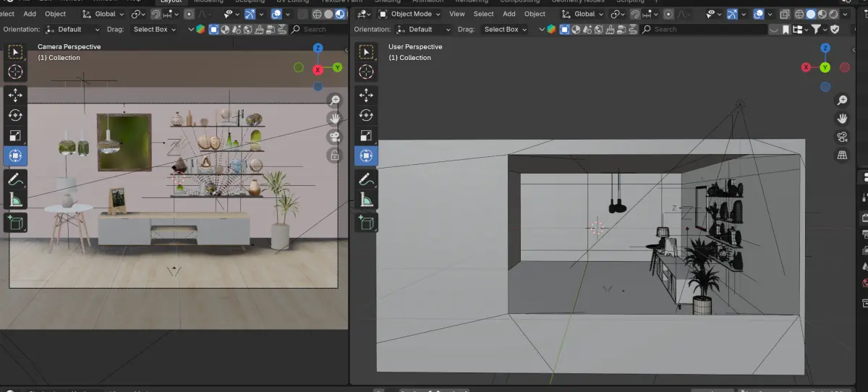Select the Rotate tool in Camera Perspective viewport

(x=15, y=115)
